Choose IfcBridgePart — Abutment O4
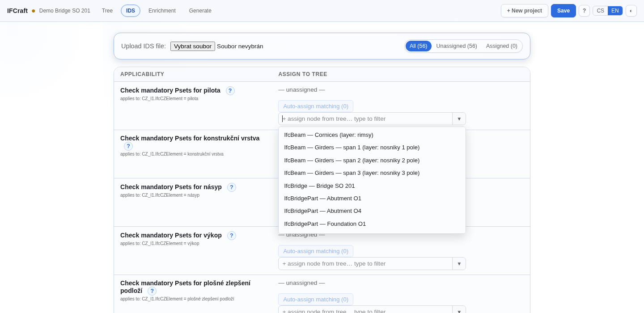Image resolution: width=644 pixels, height=313 pixels. [372, 211]
